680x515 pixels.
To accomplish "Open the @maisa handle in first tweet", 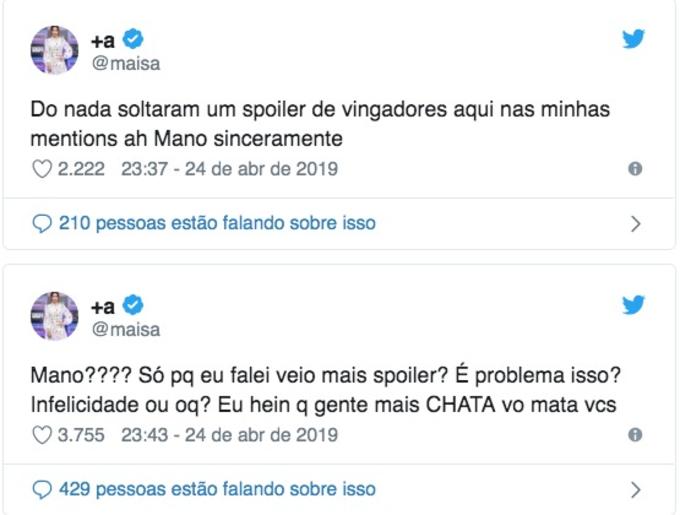I will click(125, 63).
